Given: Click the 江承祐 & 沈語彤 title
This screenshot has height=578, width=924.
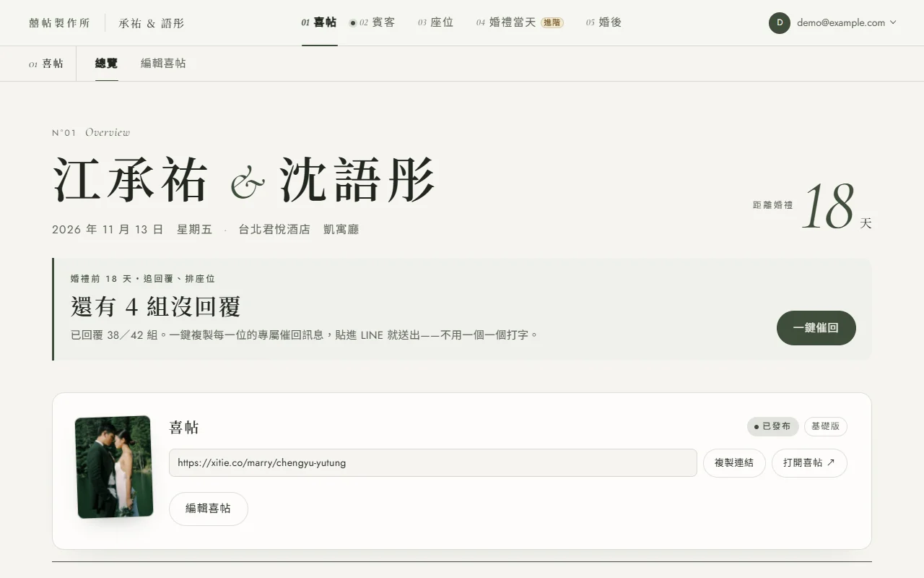Looking at the screenshot, I should pyautogui.click(x=244, y=181).
